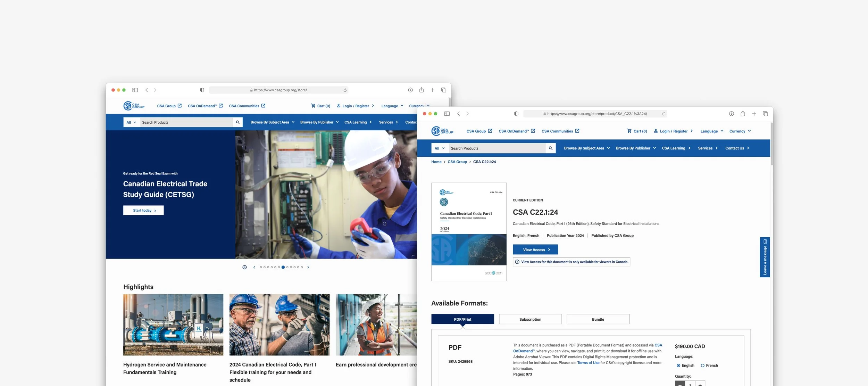Open the All search category dropdown

click(x=440, y=148)
